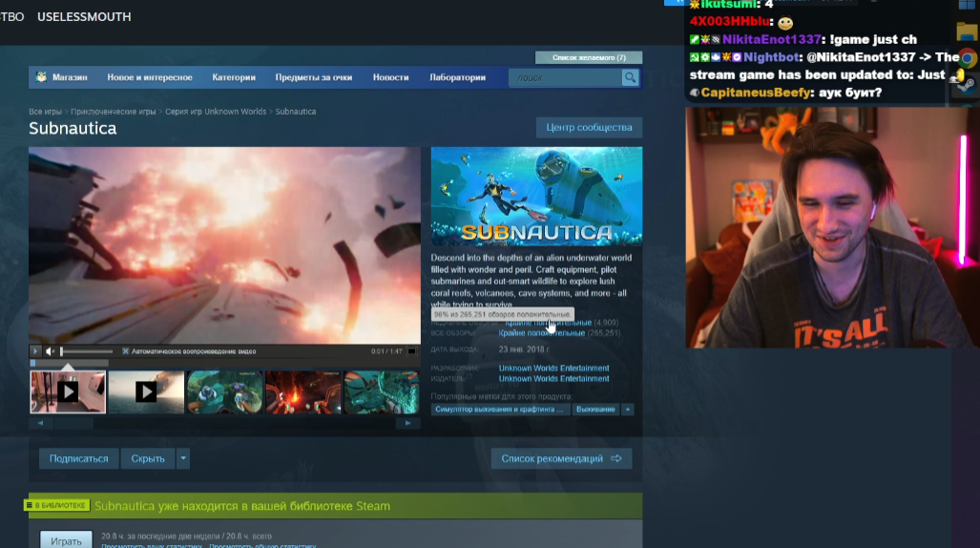Click CapitaneusBeefy username in chat
The height and width of the screenshot is (548, 980).
click(755, 93)
